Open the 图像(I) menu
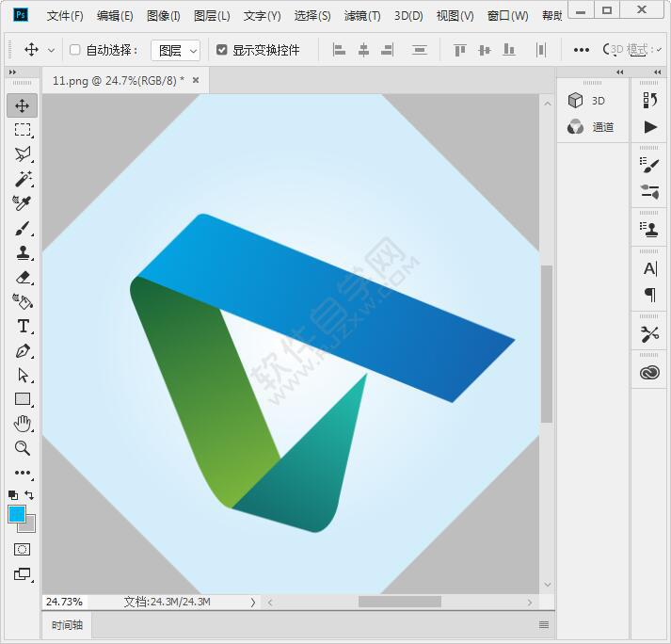Viewport: 671px width, 644px height. 164,16
